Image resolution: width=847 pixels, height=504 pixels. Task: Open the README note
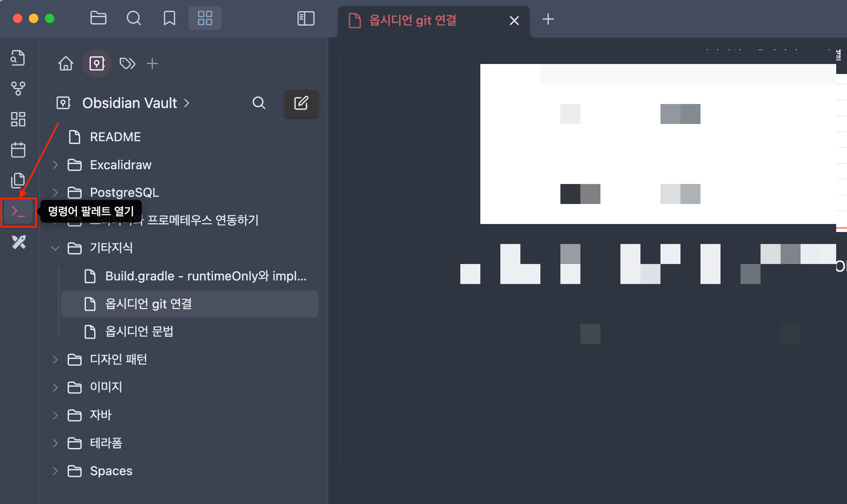point(115,137)
